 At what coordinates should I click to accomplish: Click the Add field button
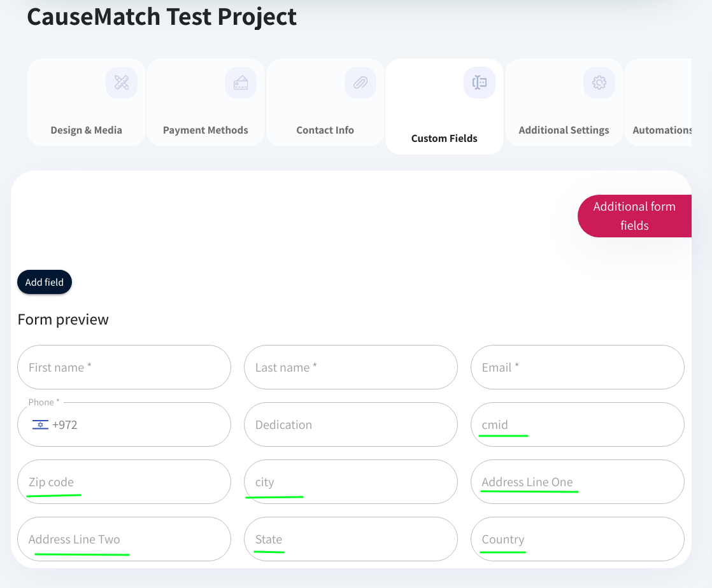click(45, 282)
